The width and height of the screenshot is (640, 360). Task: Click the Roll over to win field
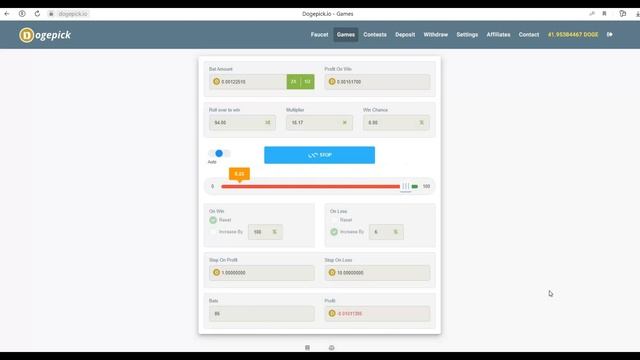(x=242, y=122)
